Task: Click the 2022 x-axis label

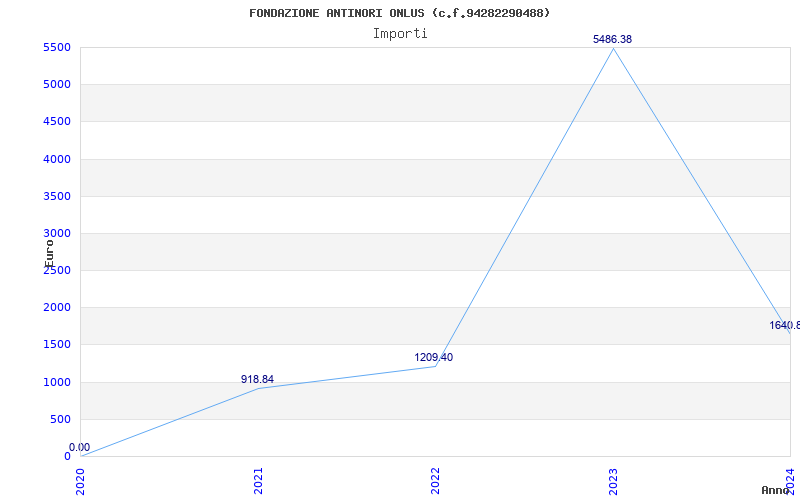Action: pyautogui.click(x=435, y=481)
